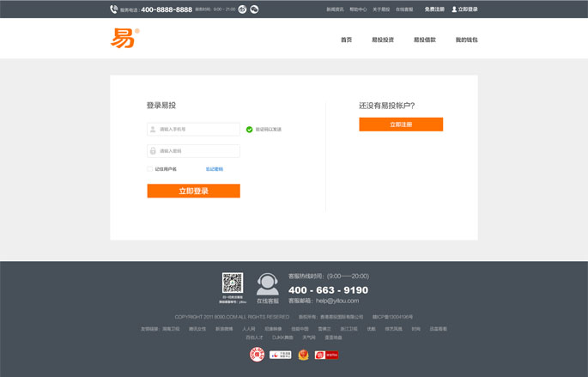Screen dimensions: 588x377
Task: Click 免费注册 in top bar
Action: pos(434,9)
